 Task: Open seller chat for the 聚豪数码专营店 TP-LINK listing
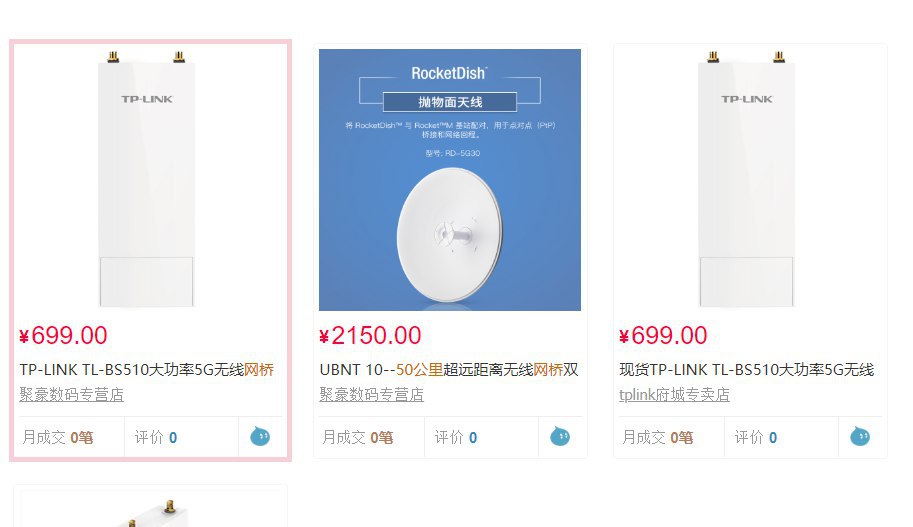(x=260, y=436)
